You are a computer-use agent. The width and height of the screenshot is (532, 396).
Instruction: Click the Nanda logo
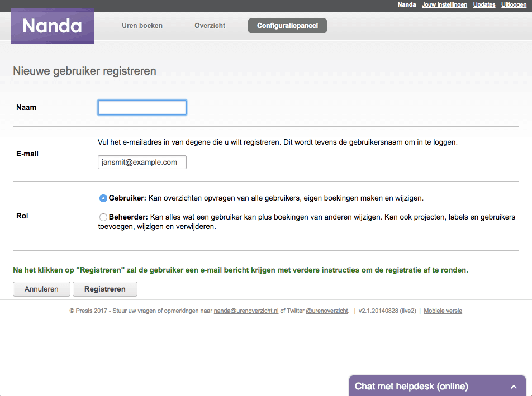pyautogui.click(x=53, y=26)
